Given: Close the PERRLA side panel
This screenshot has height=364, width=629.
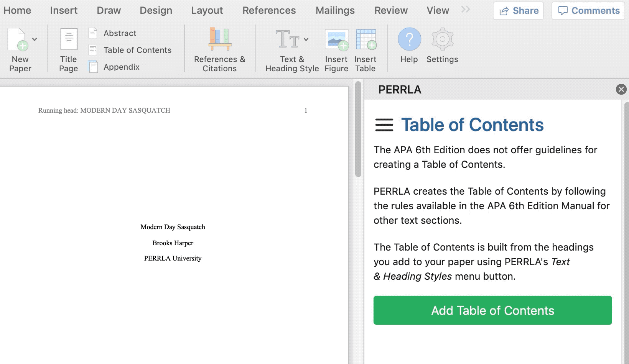Looking at the screenshot, I should pos(621,89).
